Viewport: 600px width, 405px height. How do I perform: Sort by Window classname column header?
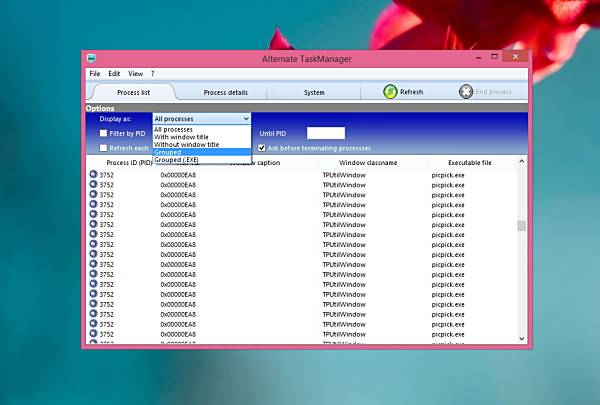pos(368,163)
